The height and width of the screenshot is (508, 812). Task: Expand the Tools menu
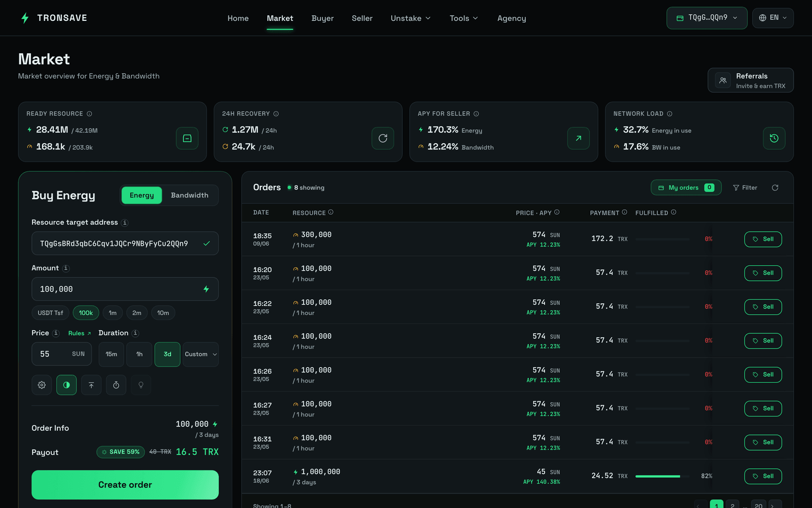click(x=464, y=18)
